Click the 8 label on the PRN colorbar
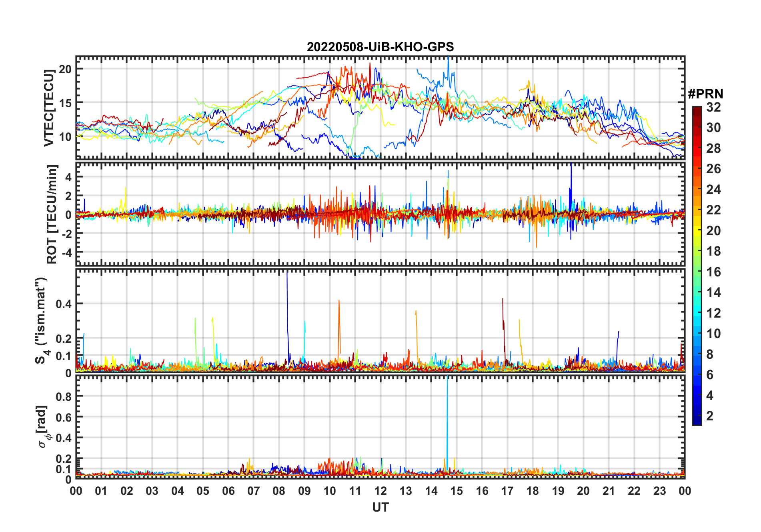 [x=710, y=354]
